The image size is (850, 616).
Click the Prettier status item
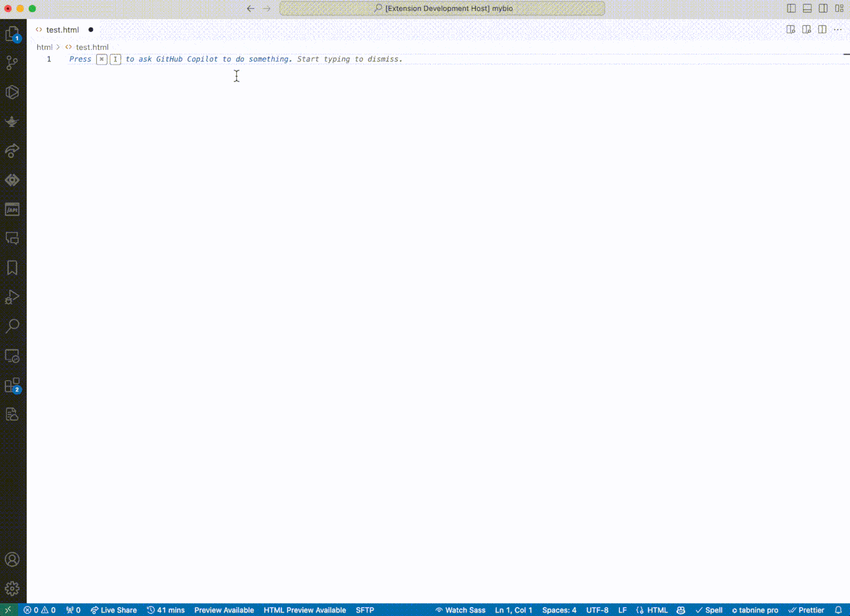806,610
